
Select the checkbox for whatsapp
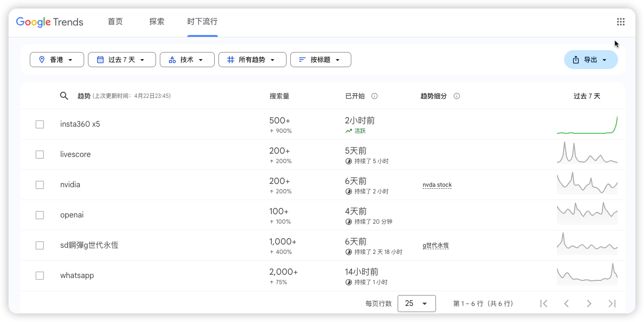(40, 276)
